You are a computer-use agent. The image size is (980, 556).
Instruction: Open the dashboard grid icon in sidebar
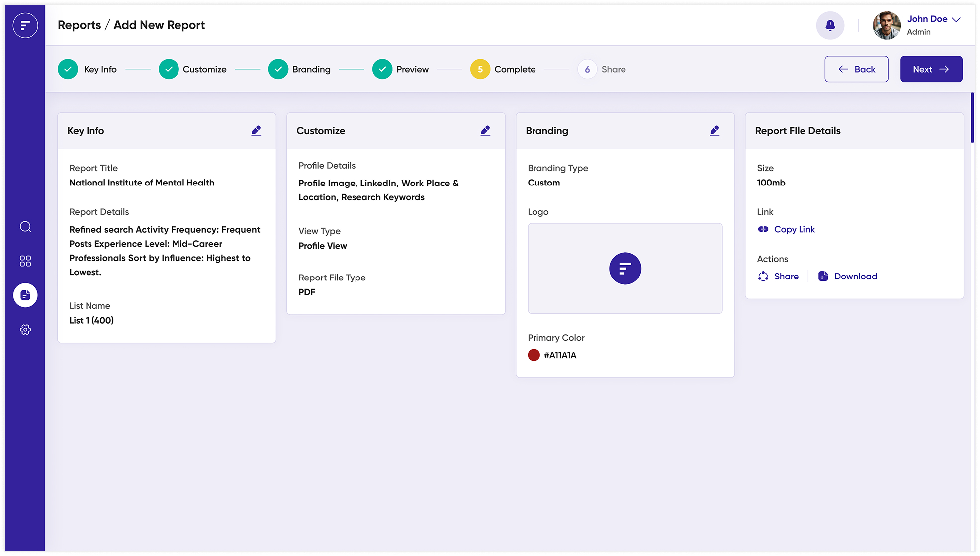(x=25, y=261)
